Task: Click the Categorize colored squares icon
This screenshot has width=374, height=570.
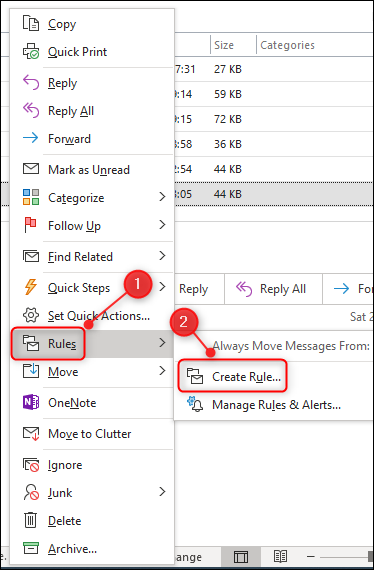Action: coord(31,197)
